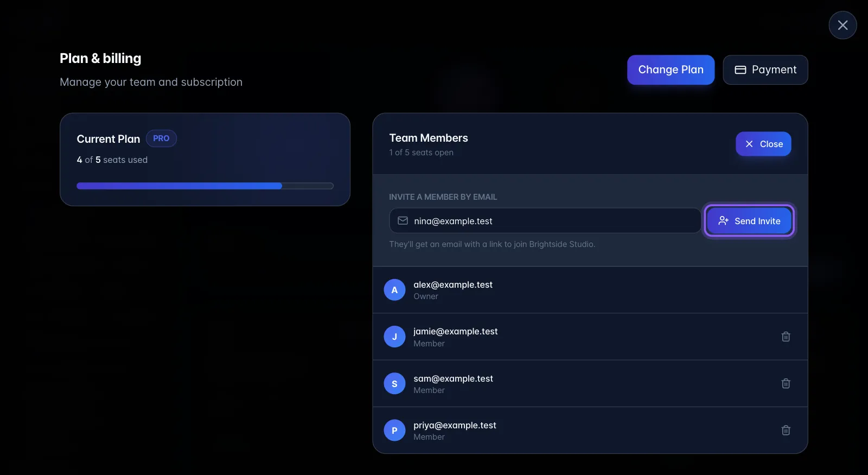Viewport: 868px width, 475px height.
Task: Click jamie's avatar circle J
Action: click(394, 337)
